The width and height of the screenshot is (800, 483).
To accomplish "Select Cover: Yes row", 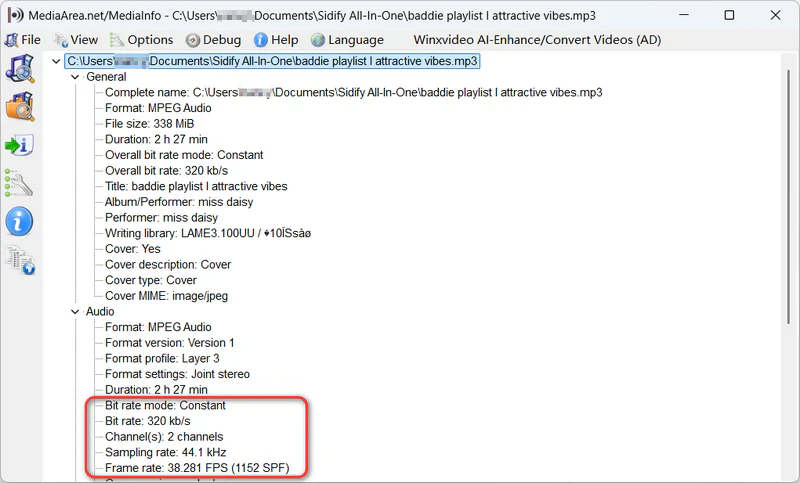I will [x=133, y=249].
